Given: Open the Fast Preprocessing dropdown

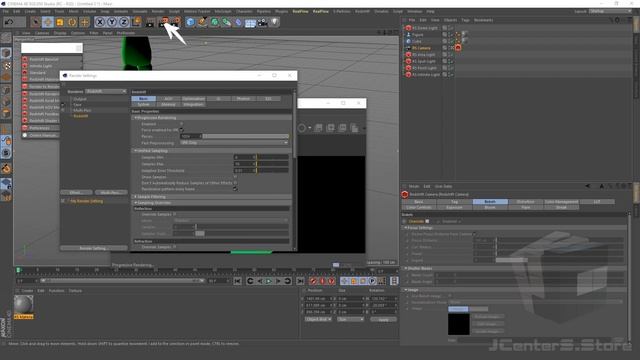Looking at the screenshot, I should (234, 143).
